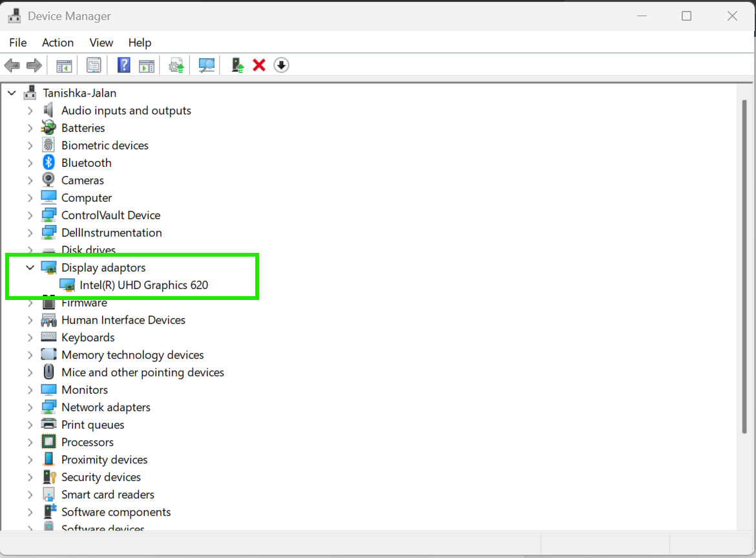
Task: Scan for hardware changes icon
Action: (206, 65)
